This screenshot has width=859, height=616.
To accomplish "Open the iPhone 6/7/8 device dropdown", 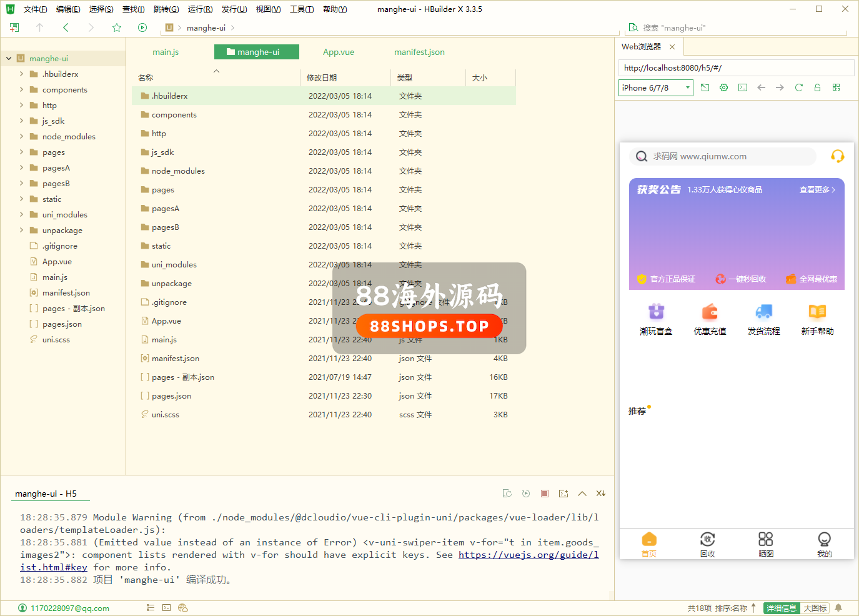I will click(656, 87).
